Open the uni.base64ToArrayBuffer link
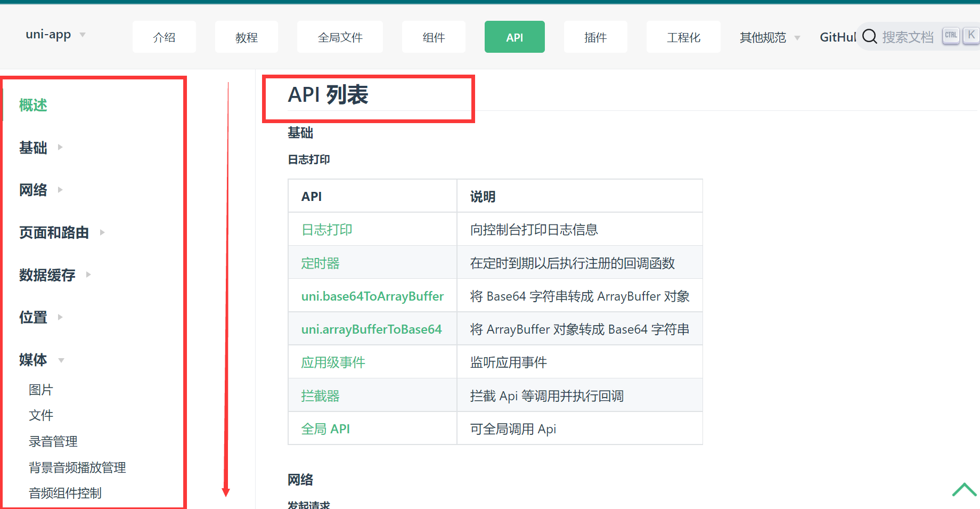This screenshot has width=980, height=509. (372, 296)
